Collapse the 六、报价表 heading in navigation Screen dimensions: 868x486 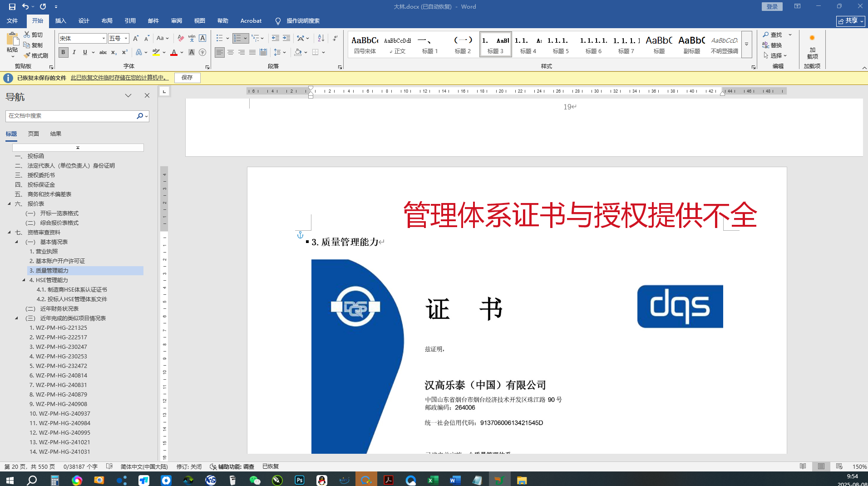click(x=9, y=203)
